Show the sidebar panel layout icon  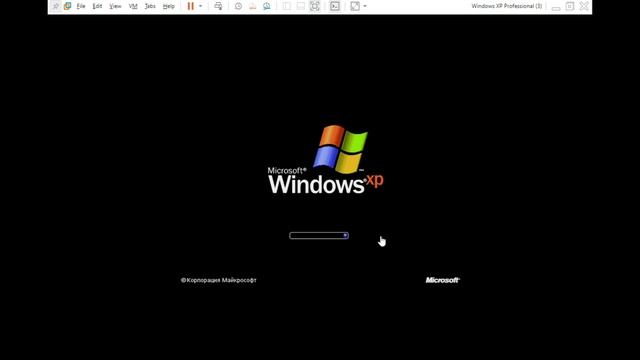[x=287, y=6]
